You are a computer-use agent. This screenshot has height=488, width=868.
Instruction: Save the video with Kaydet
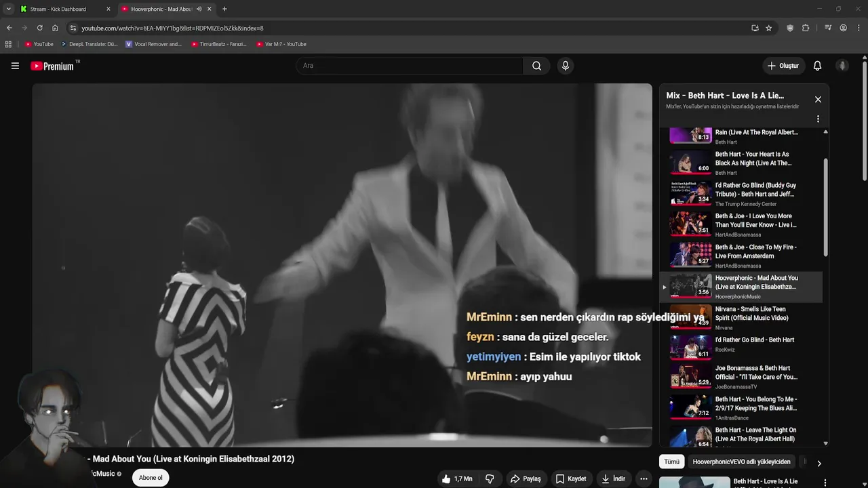point(571,479)
